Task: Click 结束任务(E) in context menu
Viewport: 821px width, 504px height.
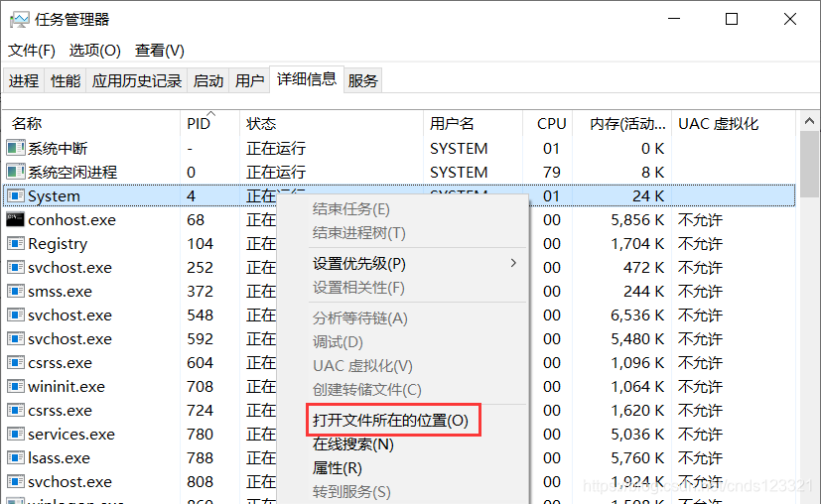Action: [x=350, y=208]
